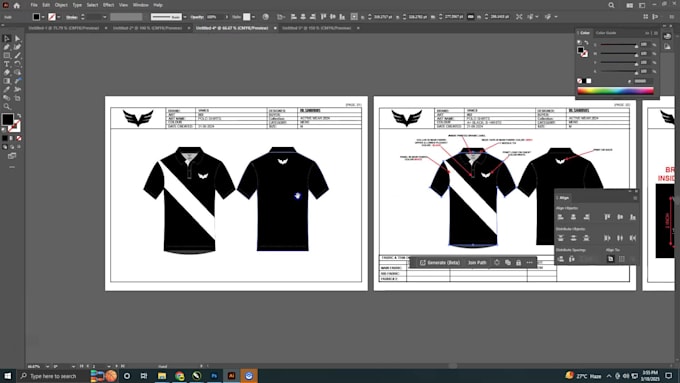Viewport: 680px width, 383px height.
Task: Toggle Align to Selection in Align panel
Action: click(x=621, y=259)
